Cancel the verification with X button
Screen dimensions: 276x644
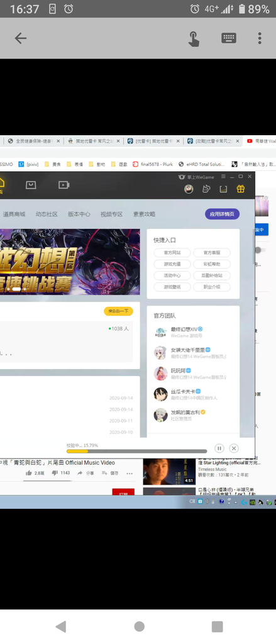234,448
